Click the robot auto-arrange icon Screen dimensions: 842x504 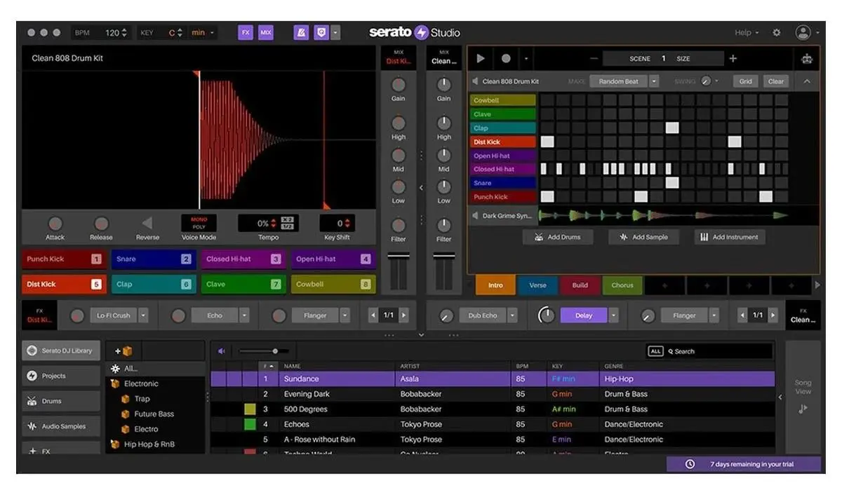(807, 59)
